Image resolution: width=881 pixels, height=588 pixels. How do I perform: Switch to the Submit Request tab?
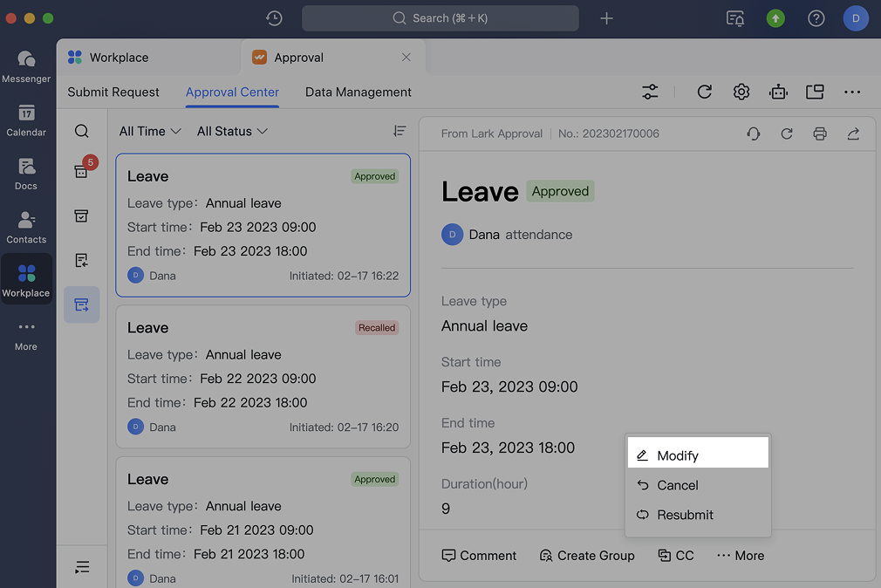(113, 92)
